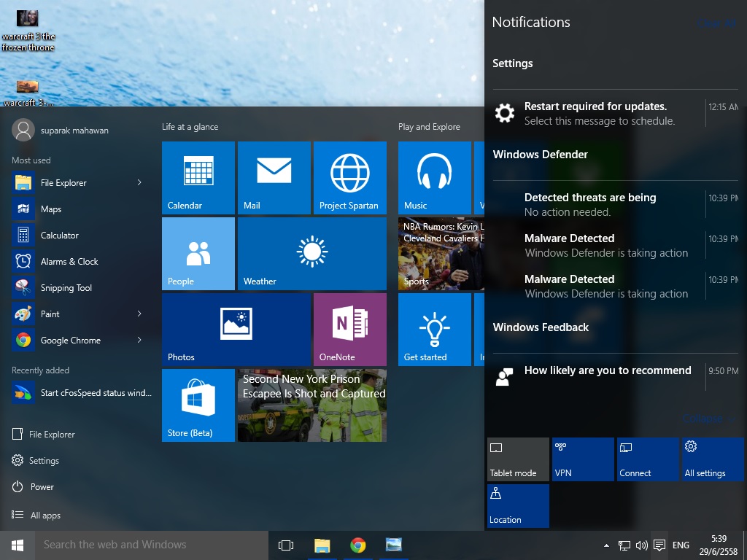Viewport: 747px width, 560px height.
Task: Click the Search the web and Windows box
Action: click(x=146, y=545)
